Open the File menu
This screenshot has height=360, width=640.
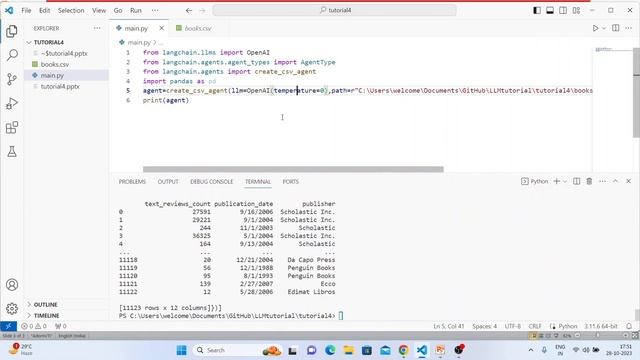tap(26, 11)
